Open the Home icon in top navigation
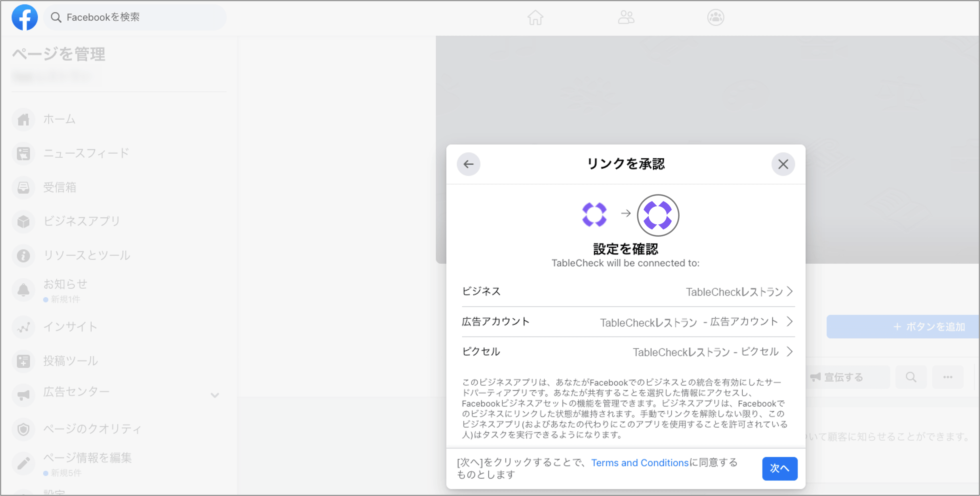Image resolution: width=980 pixels, height=496 pixels. click(535, 17)
